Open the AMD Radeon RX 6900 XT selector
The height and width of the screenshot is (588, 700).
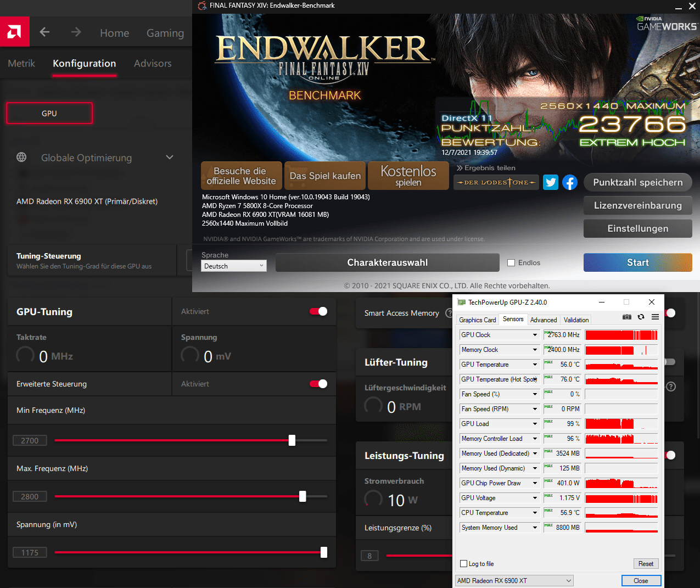point(514,580)
